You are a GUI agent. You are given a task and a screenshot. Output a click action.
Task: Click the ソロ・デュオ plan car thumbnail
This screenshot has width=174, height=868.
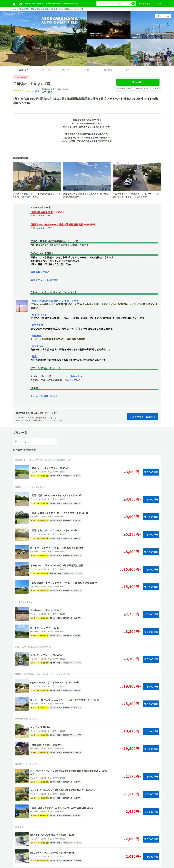point(22,659)
